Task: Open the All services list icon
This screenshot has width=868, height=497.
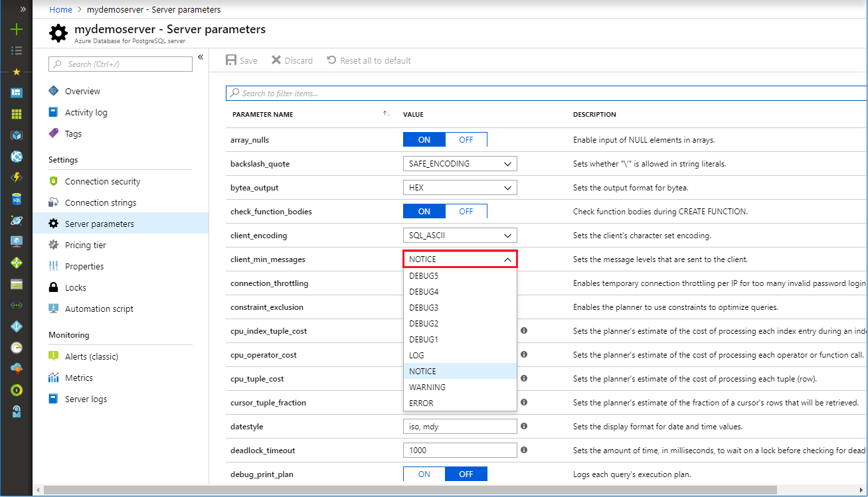Action: tap(17, 50)
